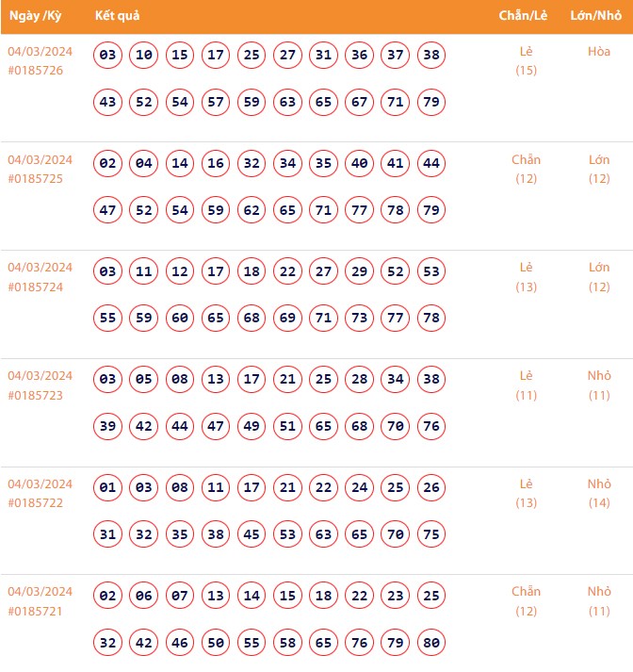Open draw #0185726 link
633x672 pixels.
tap(35, 71)
